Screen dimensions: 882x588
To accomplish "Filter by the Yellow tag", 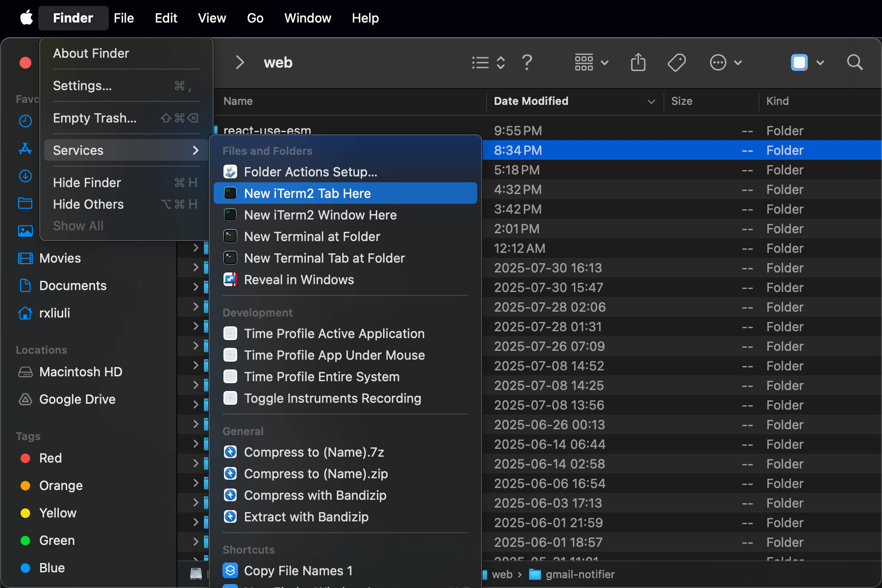I will pyautogui.click(x=48, y=513).
